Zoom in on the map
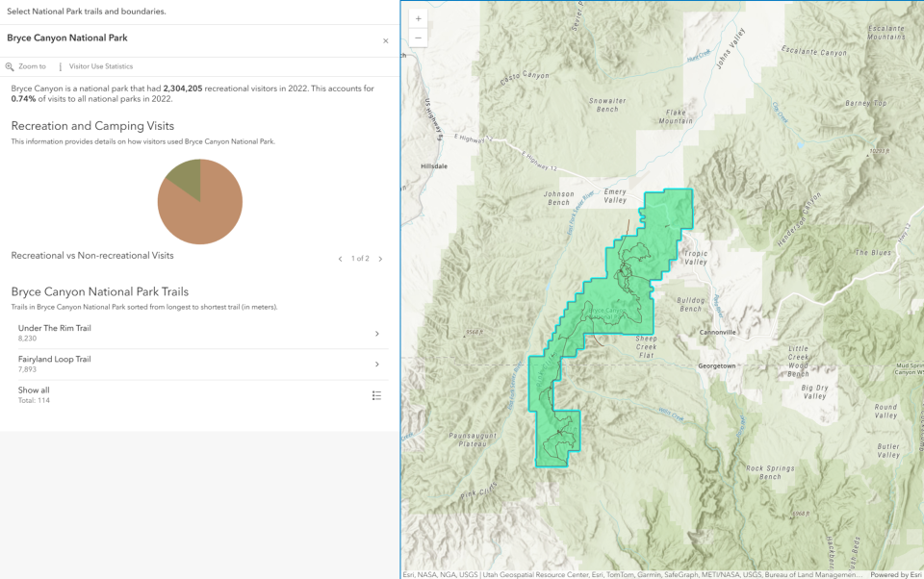Image resolution: width=924 pixels, height=579 pixels. 418,19
